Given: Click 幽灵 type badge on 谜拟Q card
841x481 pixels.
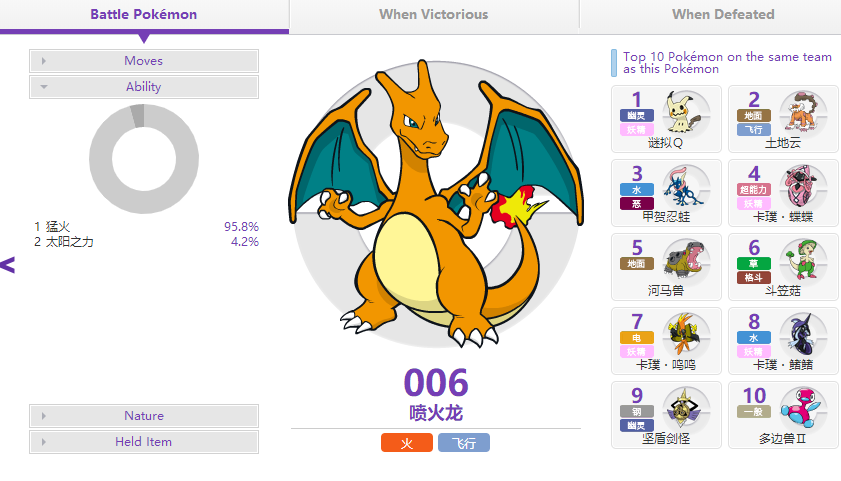Looking at the screenshot, I should click(637, 115).
